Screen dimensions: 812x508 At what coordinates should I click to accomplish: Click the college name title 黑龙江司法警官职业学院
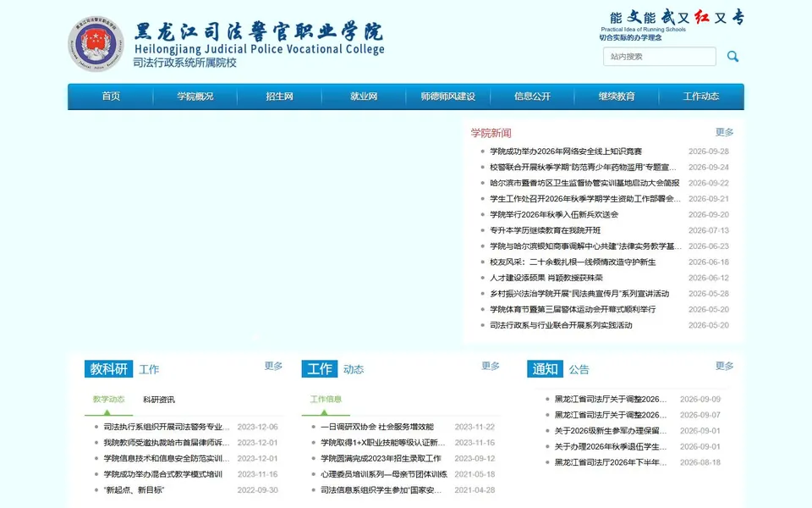[259, 32]
